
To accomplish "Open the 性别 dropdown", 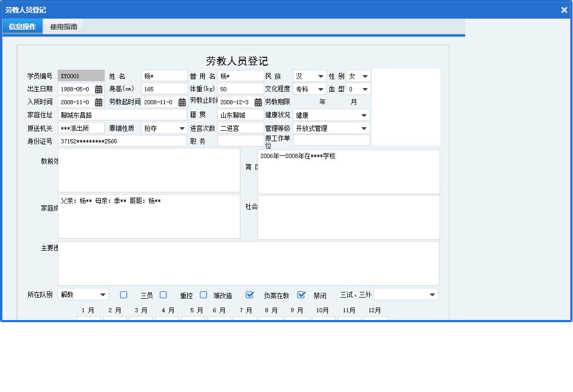I will tap(365, 76).
